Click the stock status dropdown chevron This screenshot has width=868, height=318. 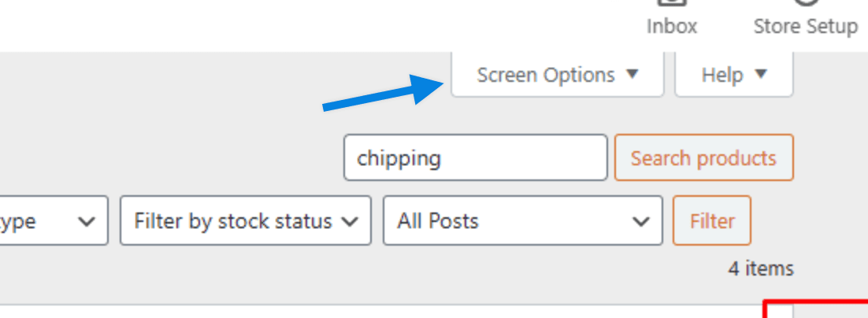(x=349, y=222)
